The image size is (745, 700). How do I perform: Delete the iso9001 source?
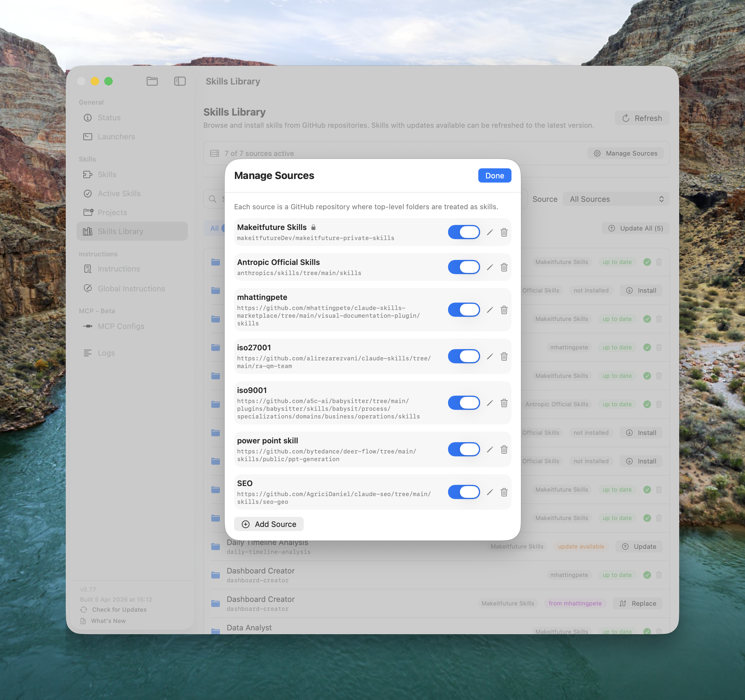click(504, 403)
